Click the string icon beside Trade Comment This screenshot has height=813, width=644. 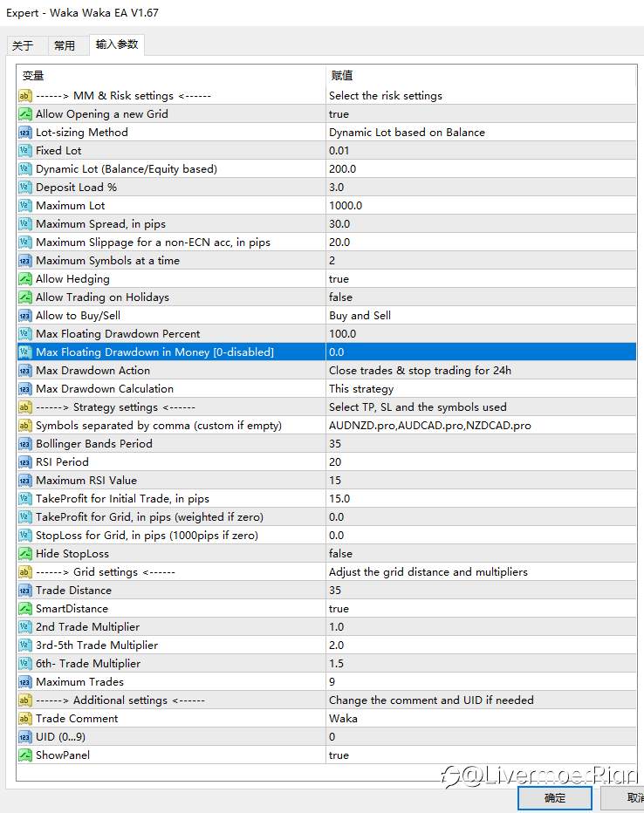tap(25, 719)
